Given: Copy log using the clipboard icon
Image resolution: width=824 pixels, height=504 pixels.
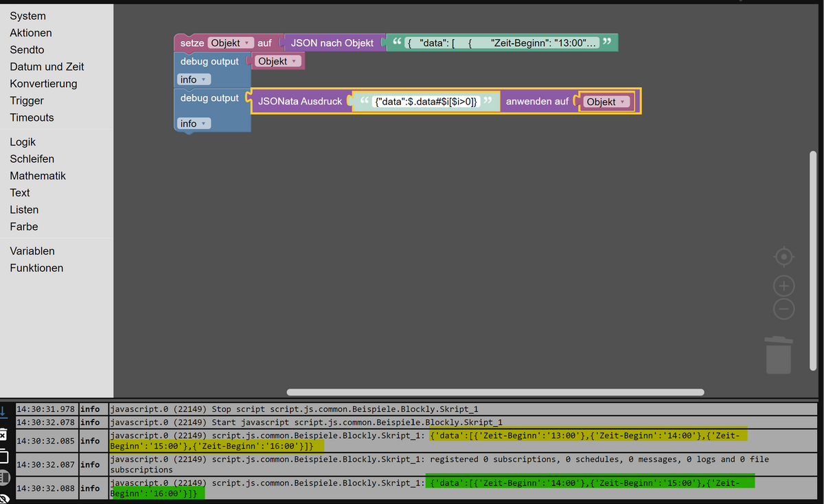Looking at the screenshot, I should (x=3, y=456).
